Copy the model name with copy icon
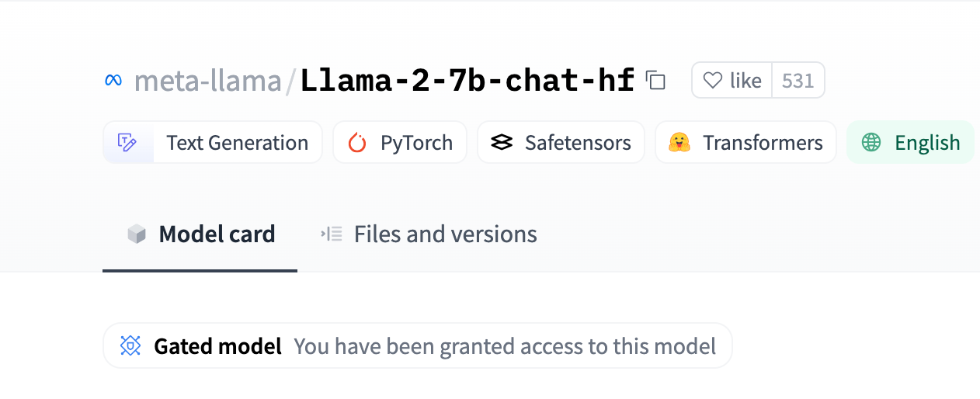 (656, 80)
